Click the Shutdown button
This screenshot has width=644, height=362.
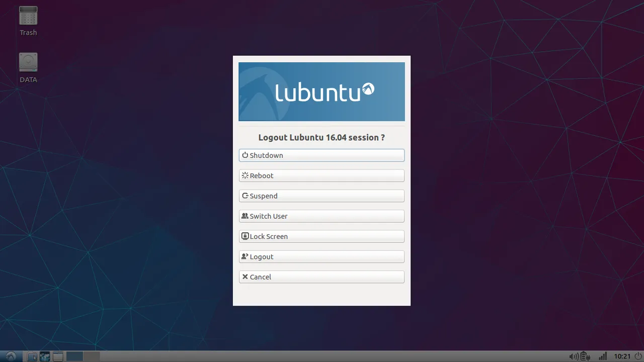point(321,155)
